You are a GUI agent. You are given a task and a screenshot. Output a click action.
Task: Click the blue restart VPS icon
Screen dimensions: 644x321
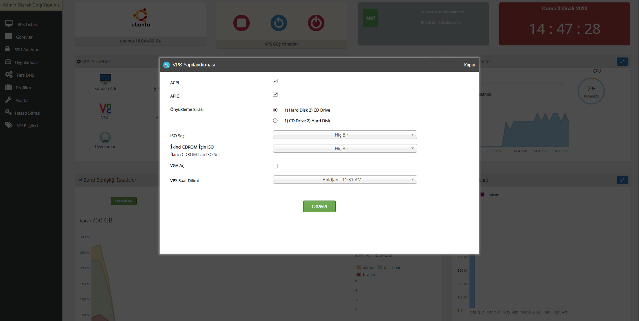point(279,23)
